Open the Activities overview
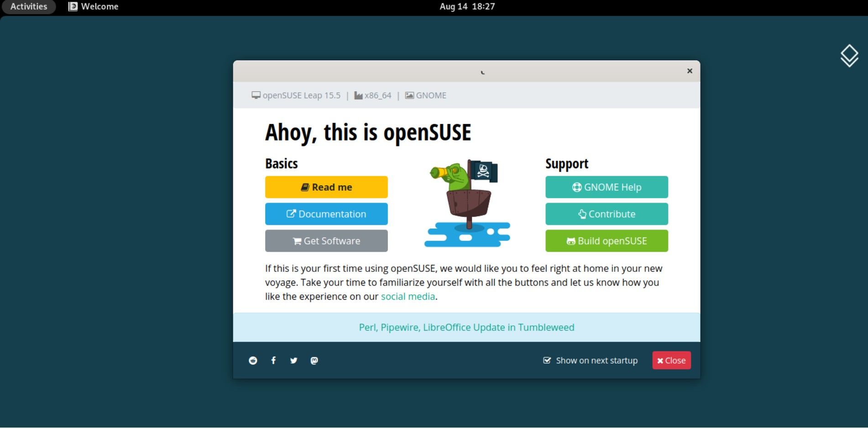 (28, 6)
